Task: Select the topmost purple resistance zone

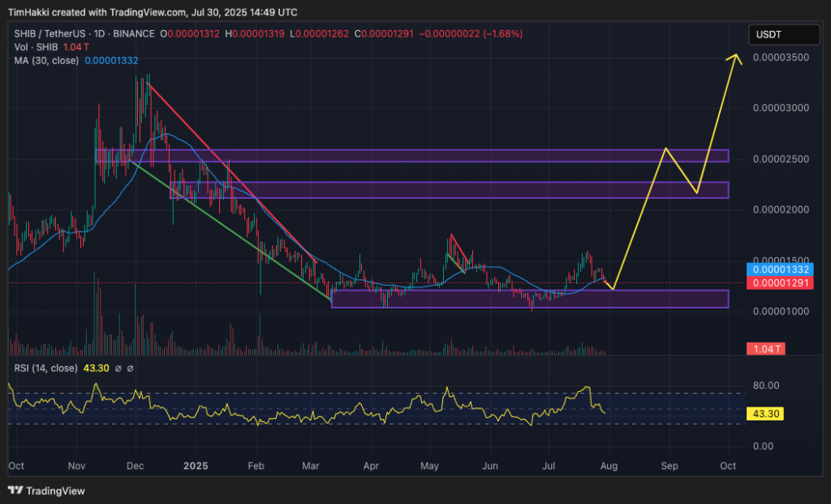Action: (x=411, y=156)
